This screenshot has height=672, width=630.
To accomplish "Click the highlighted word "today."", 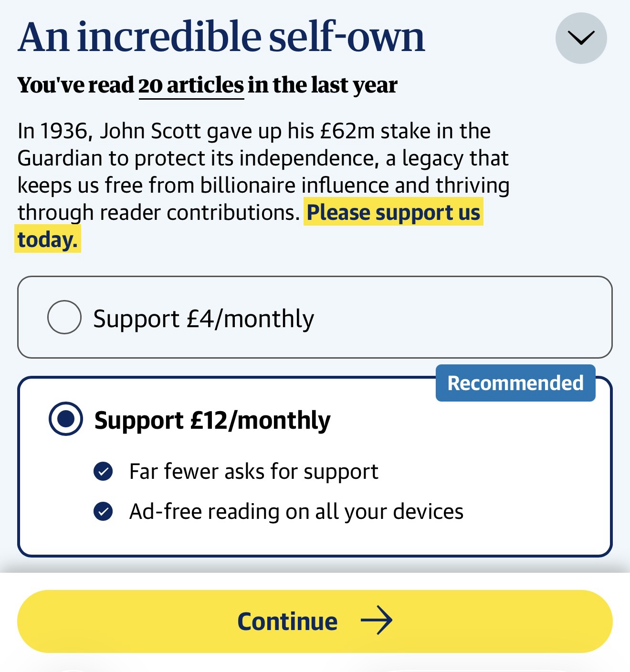I will click(47, 239).
